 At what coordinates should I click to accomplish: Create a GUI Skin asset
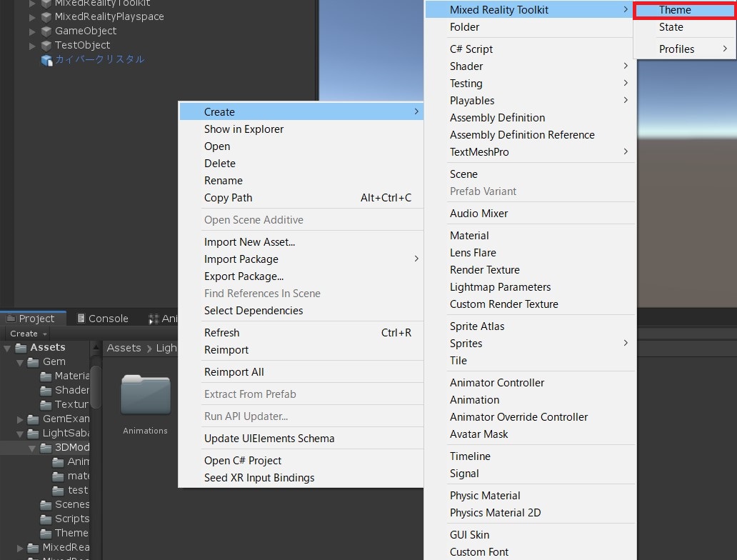[529, 535]
